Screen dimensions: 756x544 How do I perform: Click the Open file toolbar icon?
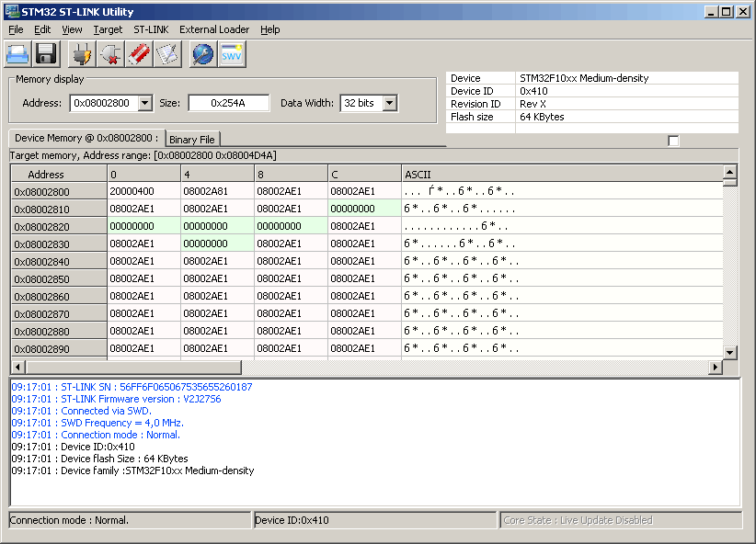[18, 55]
